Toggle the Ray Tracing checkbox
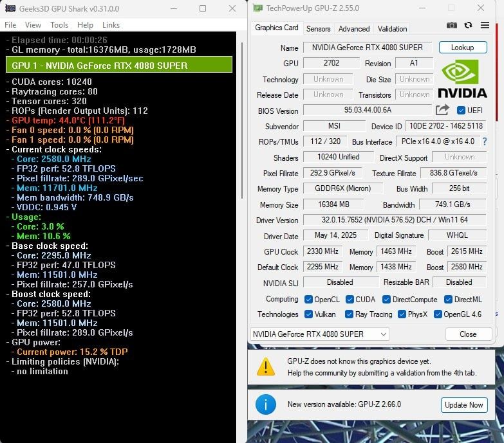 pos(349,314)
